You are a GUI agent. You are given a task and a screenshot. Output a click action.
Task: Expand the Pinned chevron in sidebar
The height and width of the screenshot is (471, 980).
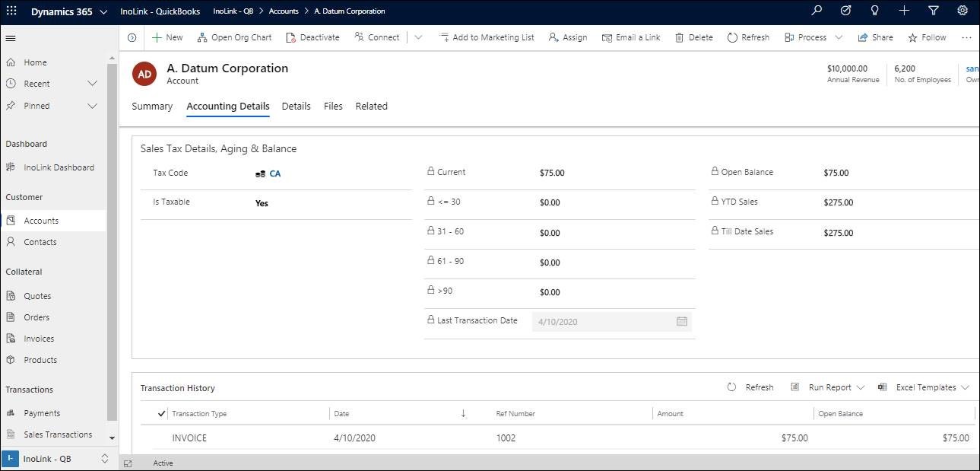93,106
